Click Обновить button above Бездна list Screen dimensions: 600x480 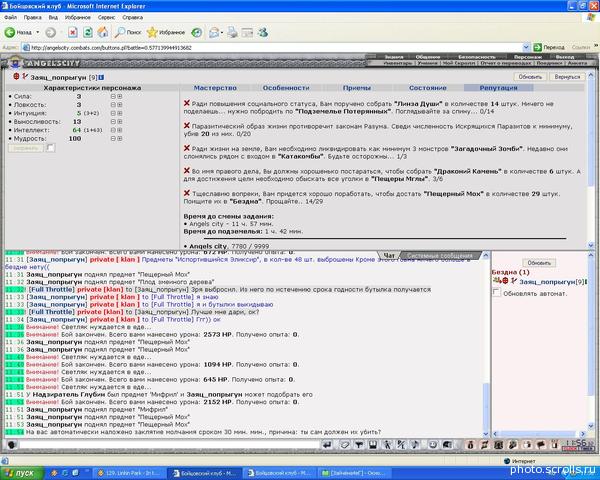tap(539, 263)
